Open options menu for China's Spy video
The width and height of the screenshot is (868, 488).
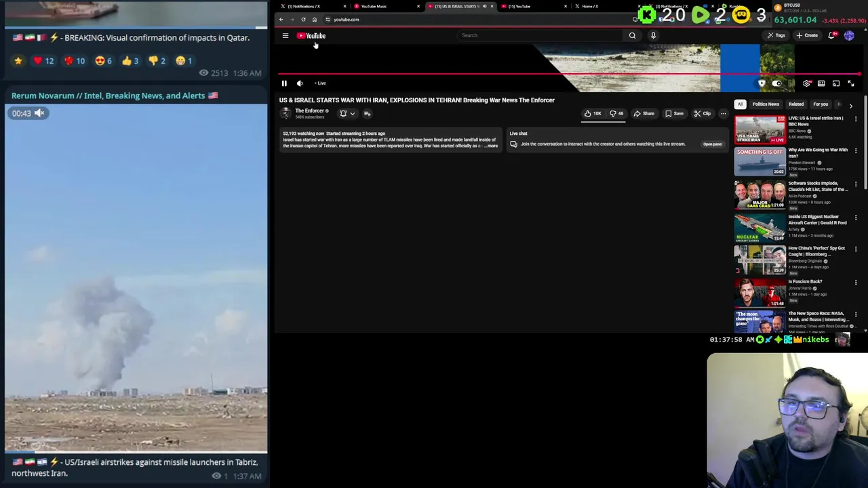coord(856,249)
